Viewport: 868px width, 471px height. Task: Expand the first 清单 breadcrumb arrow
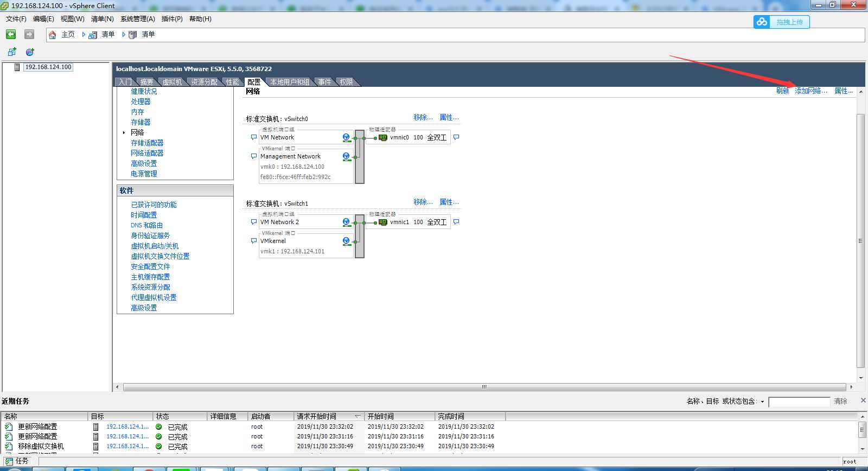tap(84, 35)
